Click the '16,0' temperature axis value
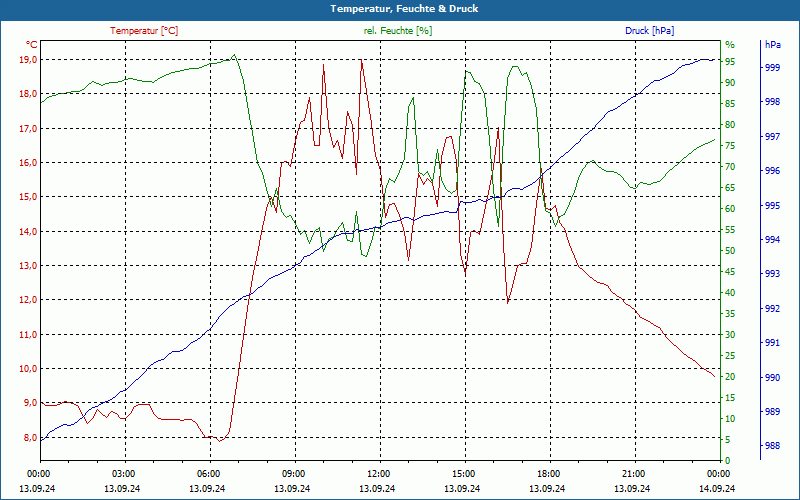Screen dimensions: 800x500 click(x=28, y=163)
